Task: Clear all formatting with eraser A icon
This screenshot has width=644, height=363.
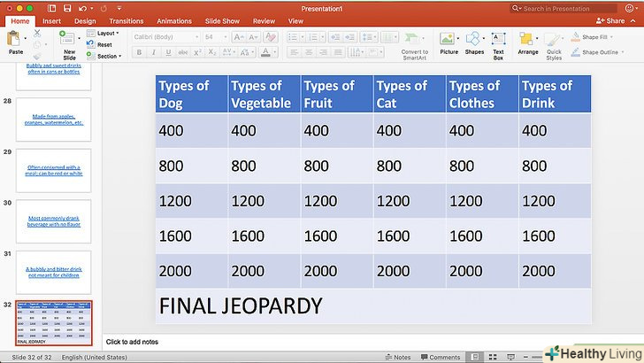Action: point(271,37)
